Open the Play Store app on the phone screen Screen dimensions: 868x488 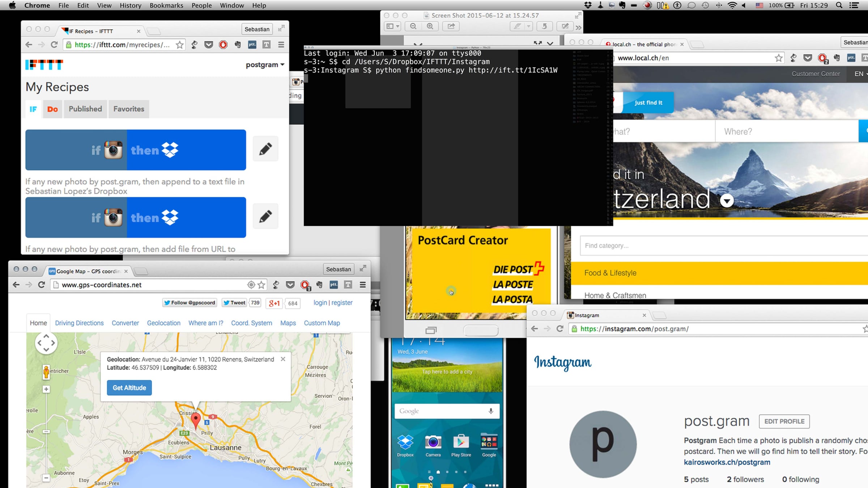pyautogui.click(x=461, y=445)
